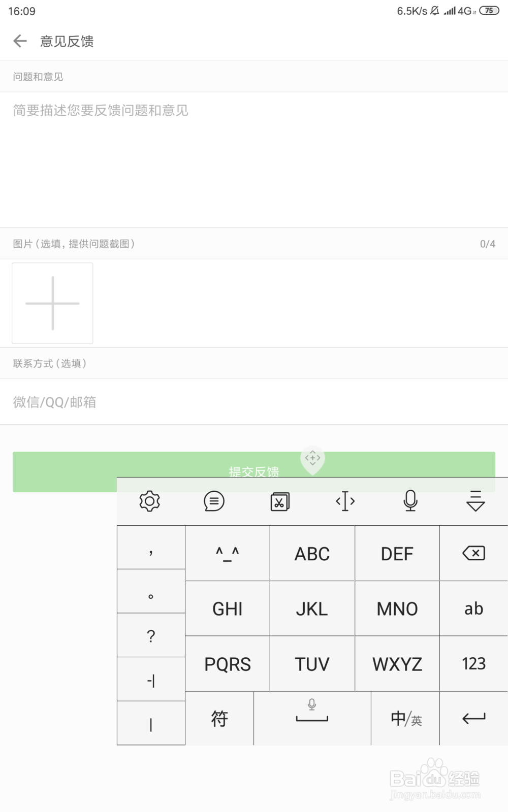This screenshot has height=812, width=508.
Task: Go back using the arrow icon
Action: point(20,41)
